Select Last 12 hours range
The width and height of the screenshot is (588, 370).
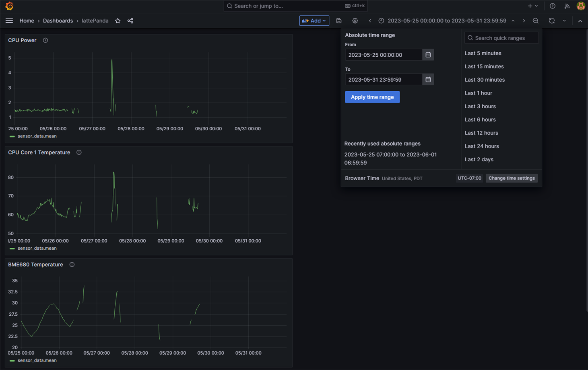pyautogui.click(x=481, y=133)
